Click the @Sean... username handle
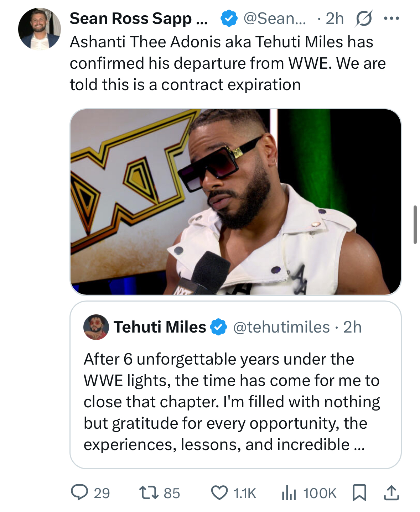Viewport: 420px width, 512px height. 274,19
